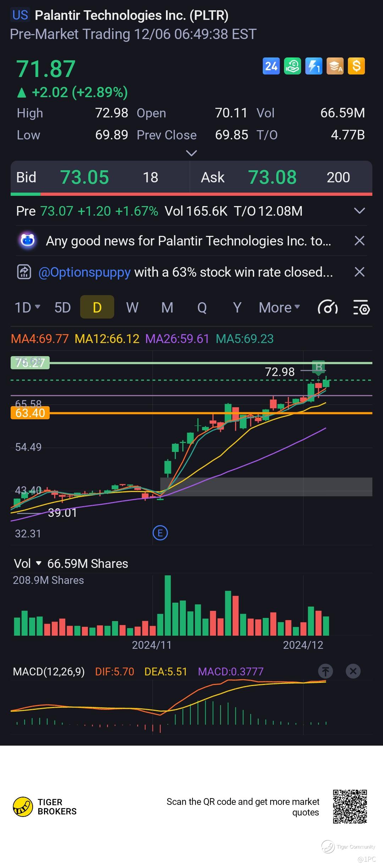Viewport: 383px width, 868px height.
Task: Switch to the Q quarterly chart tab
Action: [x=202, y=307]
